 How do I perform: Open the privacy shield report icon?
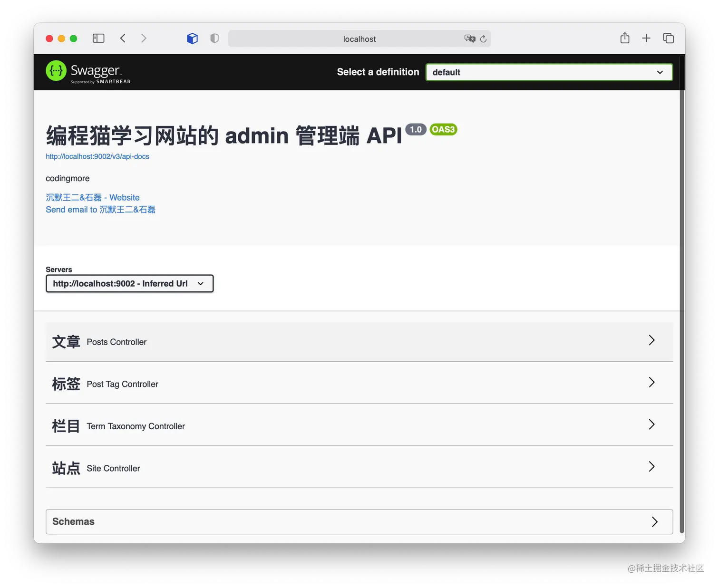[214, 39]
